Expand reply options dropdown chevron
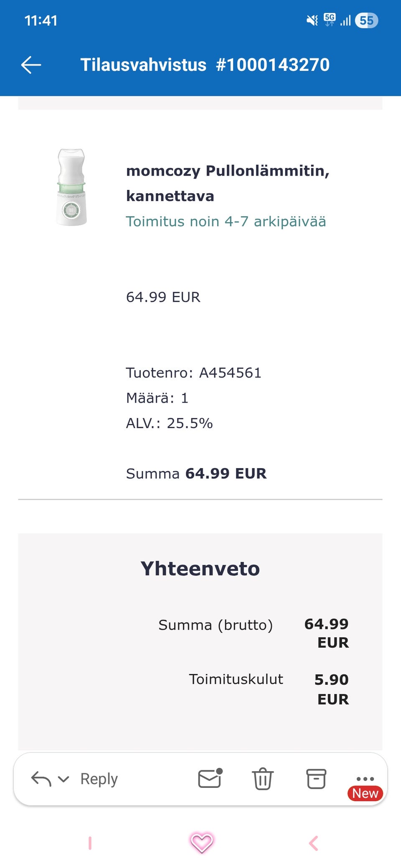Image resolution: width=401 pixels, height=868 pixels. (x=63, y=779)
